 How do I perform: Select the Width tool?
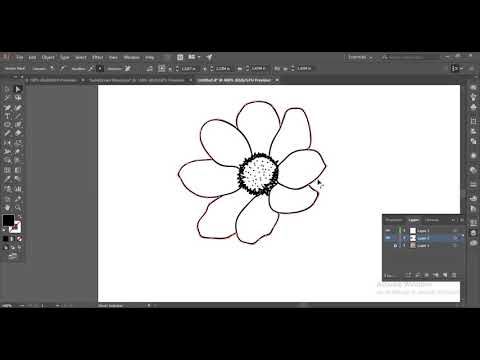point(7,152)
